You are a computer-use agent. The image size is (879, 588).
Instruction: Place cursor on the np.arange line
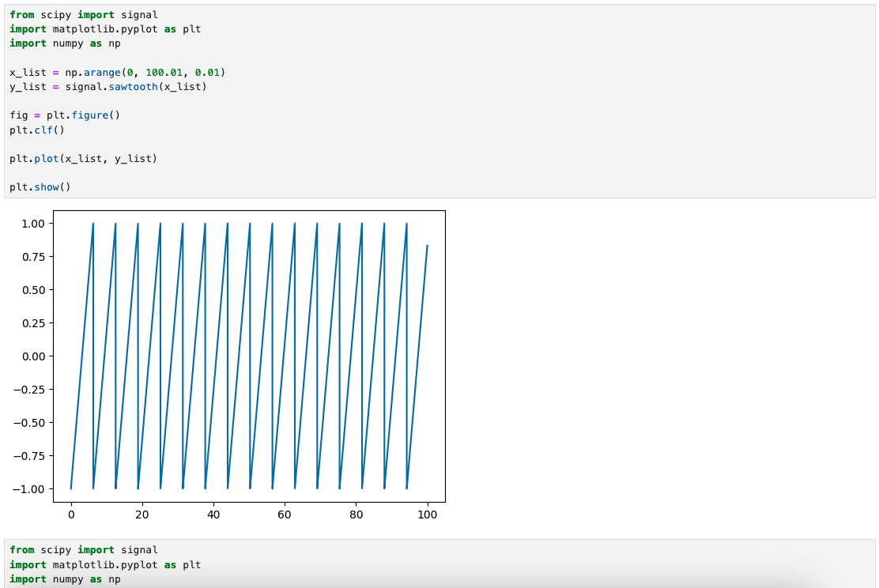point(123,72)
